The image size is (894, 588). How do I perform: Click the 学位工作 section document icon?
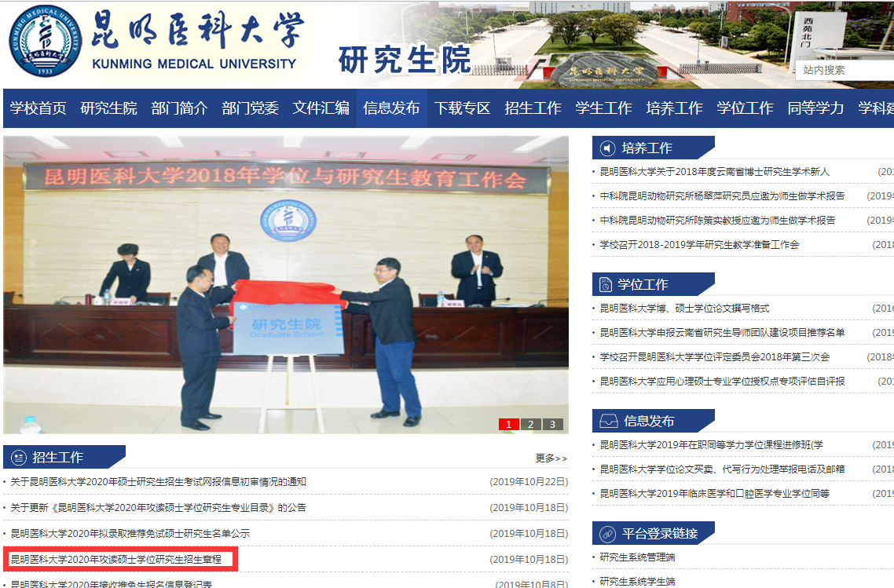pos(606,284)
